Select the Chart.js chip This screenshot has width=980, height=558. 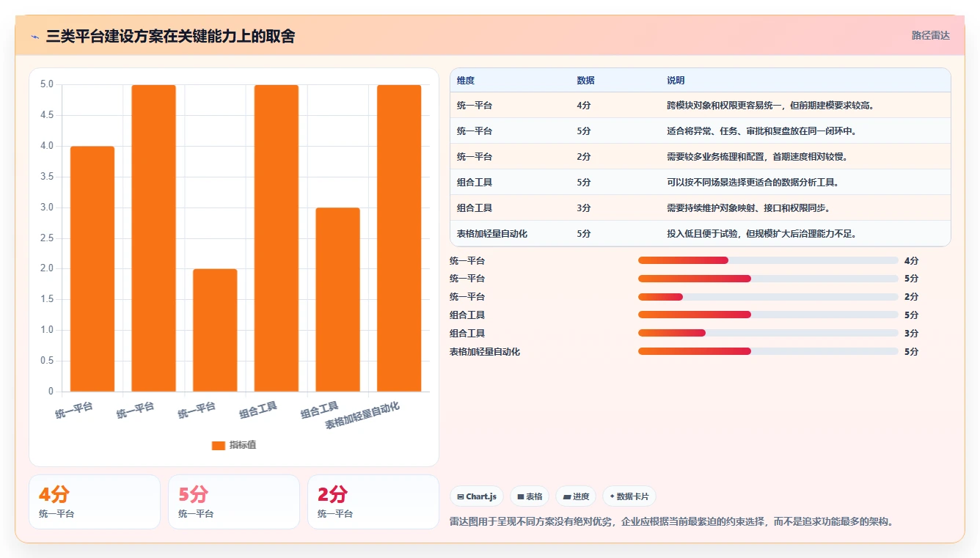pos(477,496)
